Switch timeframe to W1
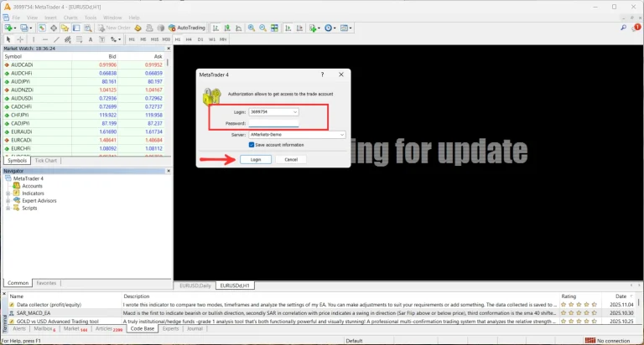The width and height of the screenshot is (644, 345). tap(211, 39)
